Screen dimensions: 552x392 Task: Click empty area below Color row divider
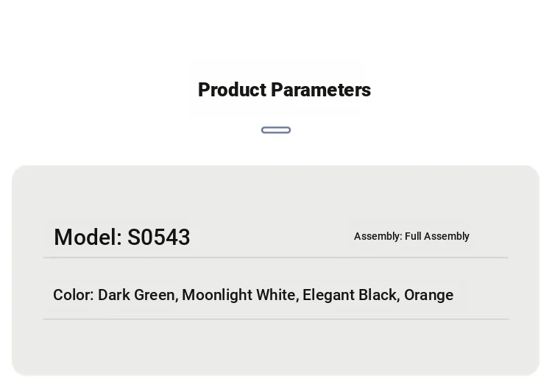(x=276, y=346)
